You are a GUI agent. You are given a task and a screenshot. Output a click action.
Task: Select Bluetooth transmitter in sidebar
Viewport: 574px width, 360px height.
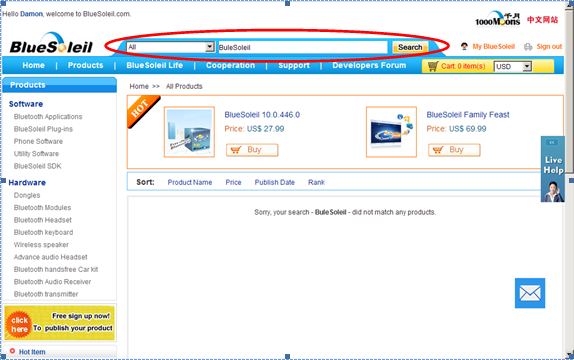46,294
